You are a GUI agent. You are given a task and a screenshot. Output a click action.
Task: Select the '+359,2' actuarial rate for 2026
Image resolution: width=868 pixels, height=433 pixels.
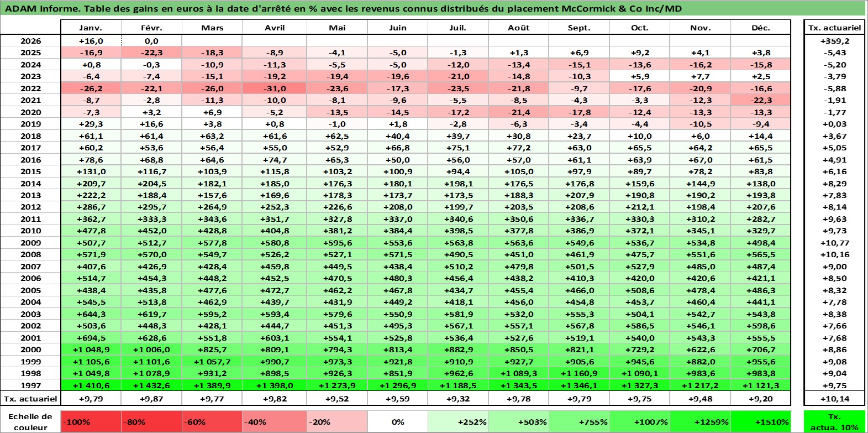[x=834, y=41]
